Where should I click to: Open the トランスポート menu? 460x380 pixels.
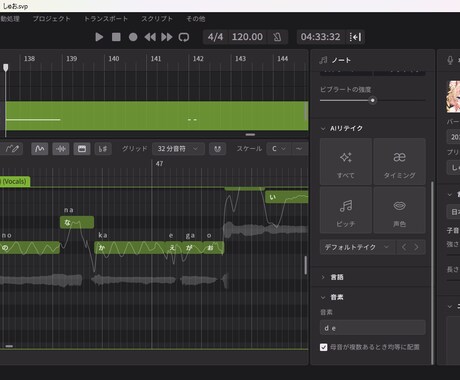[106, 19]
